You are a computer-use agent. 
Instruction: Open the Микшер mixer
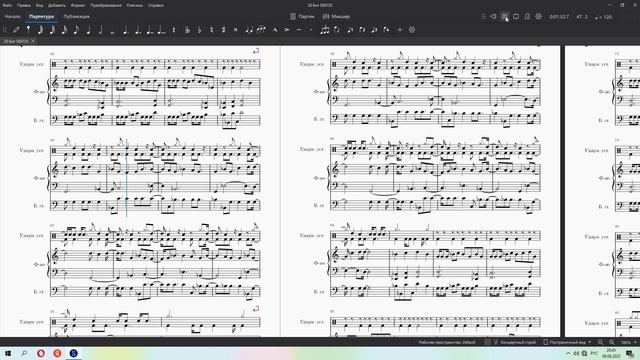[x=336, y=16]
